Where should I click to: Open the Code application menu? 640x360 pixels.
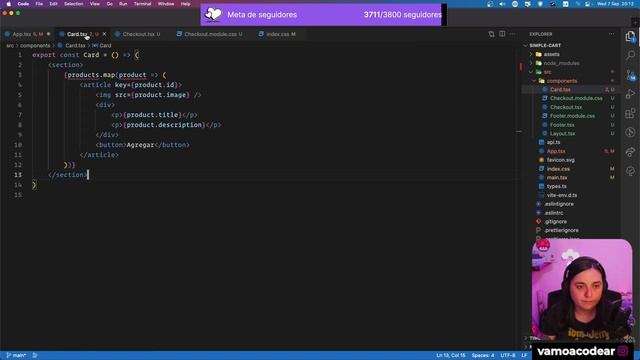coord(23,4)
